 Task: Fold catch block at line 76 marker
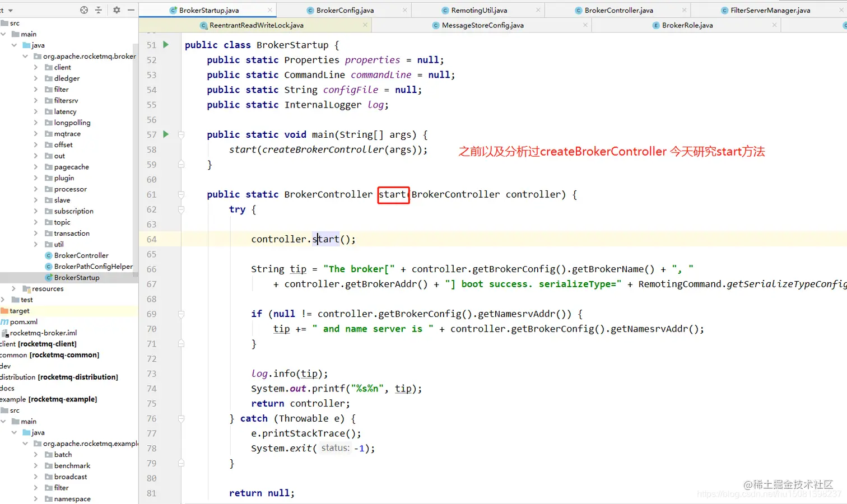tap(181, 418)
